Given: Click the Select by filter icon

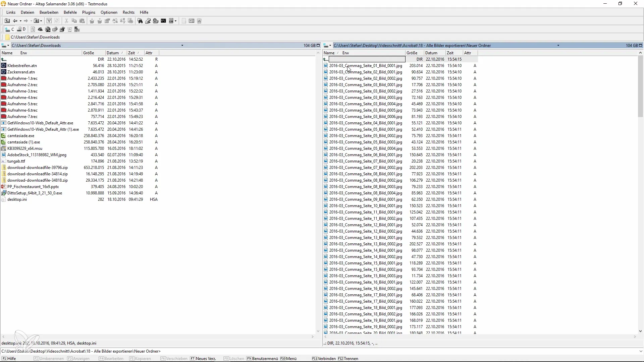Looking at the screenshot, I should point(49,21).
